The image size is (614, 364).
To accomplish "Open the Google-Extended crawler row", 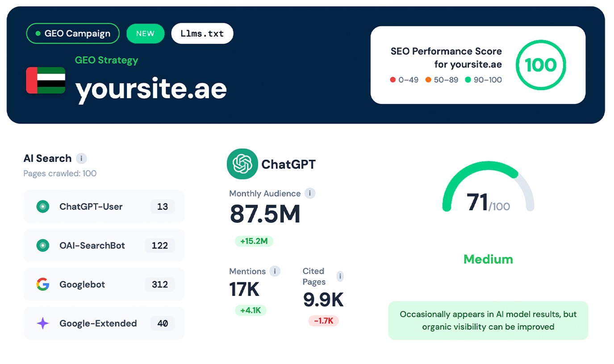I will coord(104,323).
